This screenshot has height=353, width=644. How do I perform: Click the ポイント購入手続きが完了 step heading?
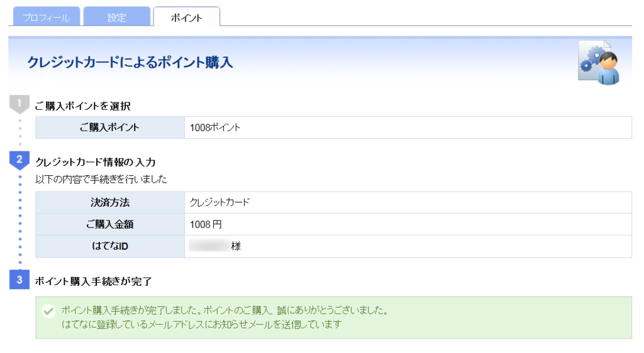pos(93,281)
